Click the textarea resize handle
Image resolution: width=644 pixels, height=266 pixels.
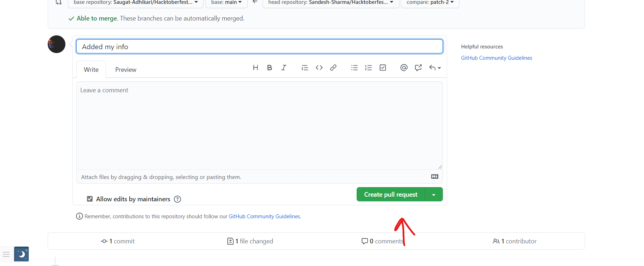(x=440, y=167)
